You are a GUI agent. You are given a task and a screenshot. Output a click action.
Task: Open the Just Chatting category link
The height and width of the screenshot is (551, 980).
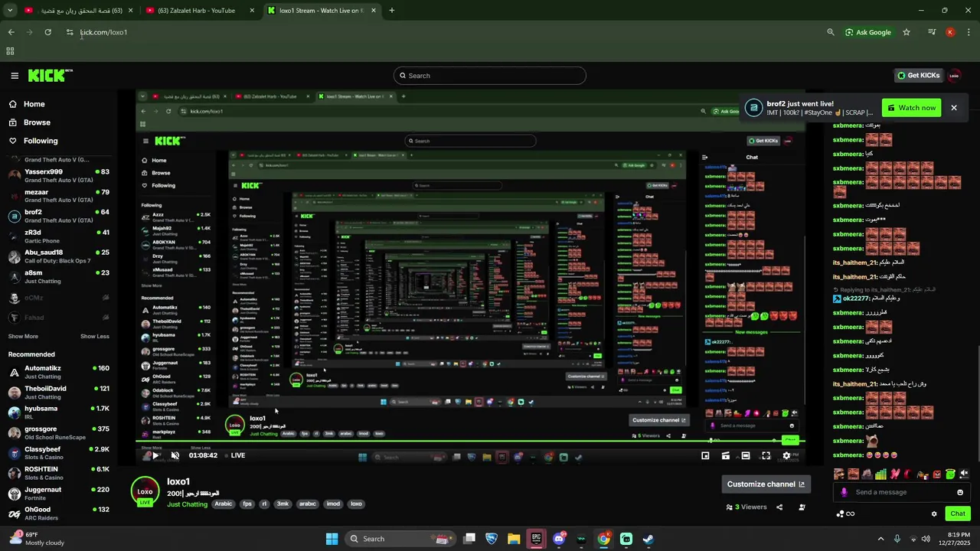coord(188,504)
